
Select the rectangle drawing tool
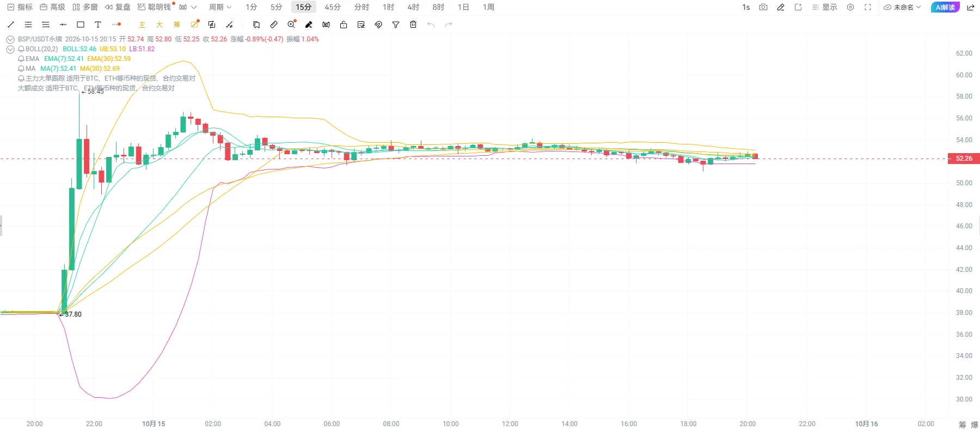(x=81, y=25)
